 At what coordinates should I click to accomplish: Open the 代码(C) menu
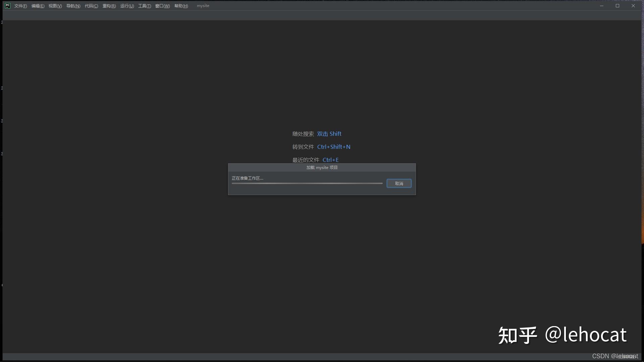pyautogui.click(x=91, y=6)
